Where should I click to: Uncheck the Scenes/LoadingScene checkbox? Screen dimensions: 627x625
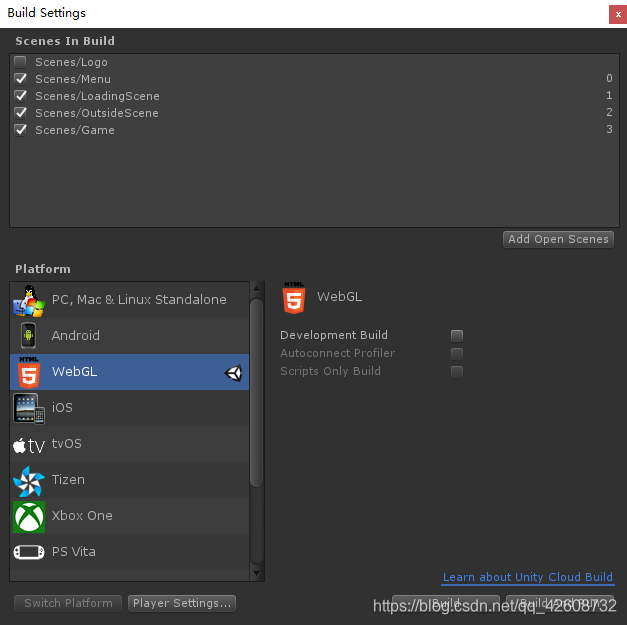coord(20,96)
